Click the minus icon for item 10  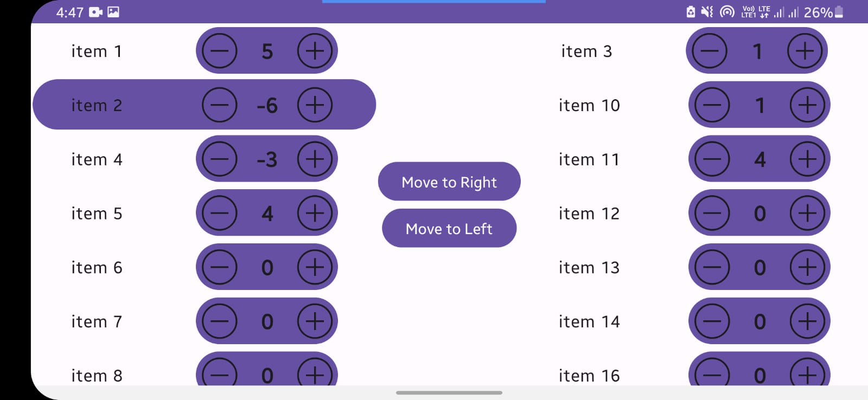click(x=712, y=105)
